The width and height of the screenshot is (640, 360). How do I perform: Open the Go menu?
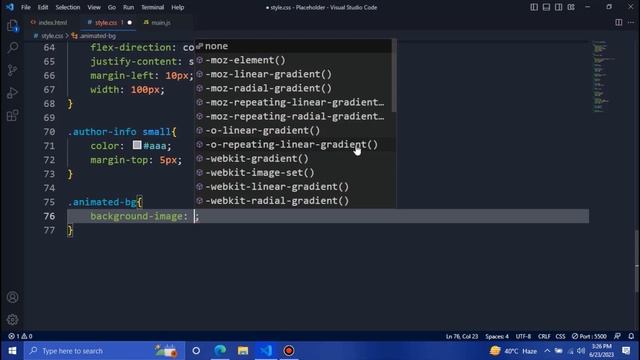111,7
